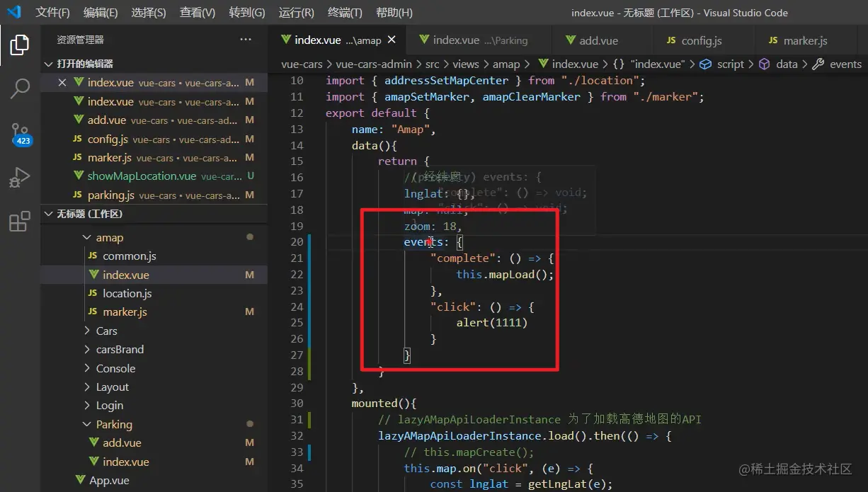Open the Search view in activity bar
868x492 pixels.
point(20,89)
